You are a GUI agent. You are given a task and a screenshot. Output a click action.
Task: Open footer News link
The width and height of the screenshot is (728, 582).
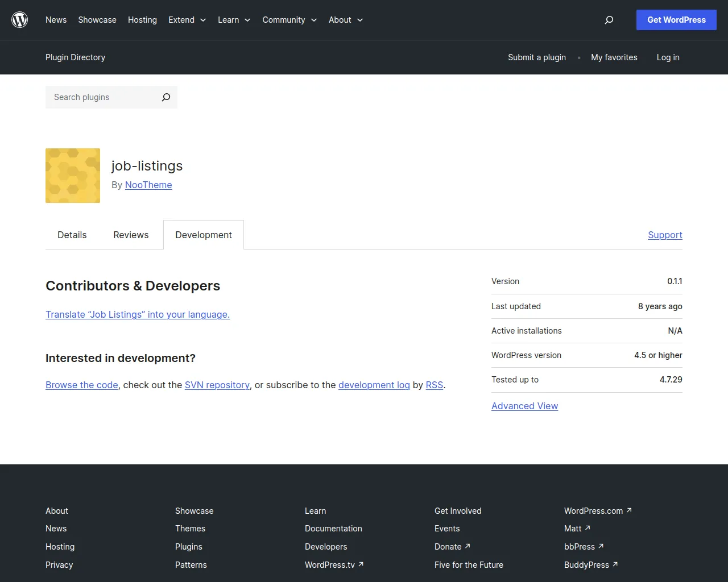click(56, 529)
